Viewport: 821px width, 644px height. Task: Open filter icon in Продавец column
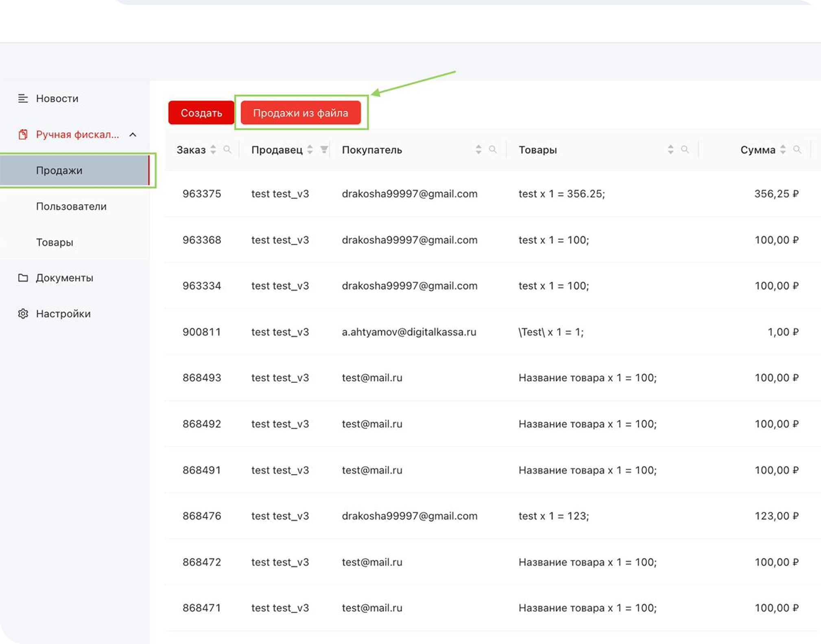point(324,150)
